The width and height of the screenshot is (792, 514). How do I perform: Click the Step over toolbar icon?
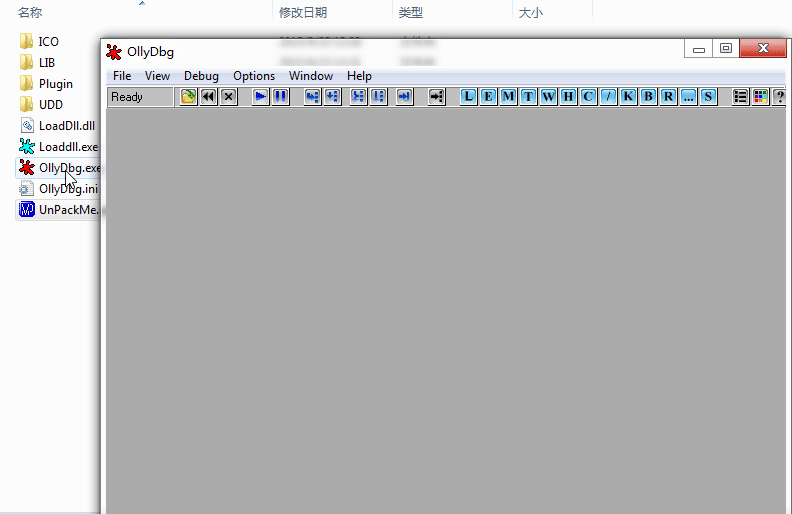[x=332, y=96]
